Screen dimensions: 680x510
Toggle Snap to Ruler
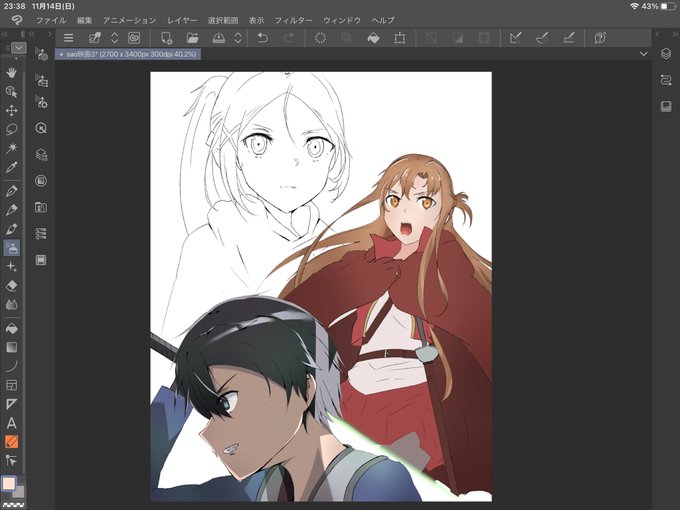coord(516,38)
